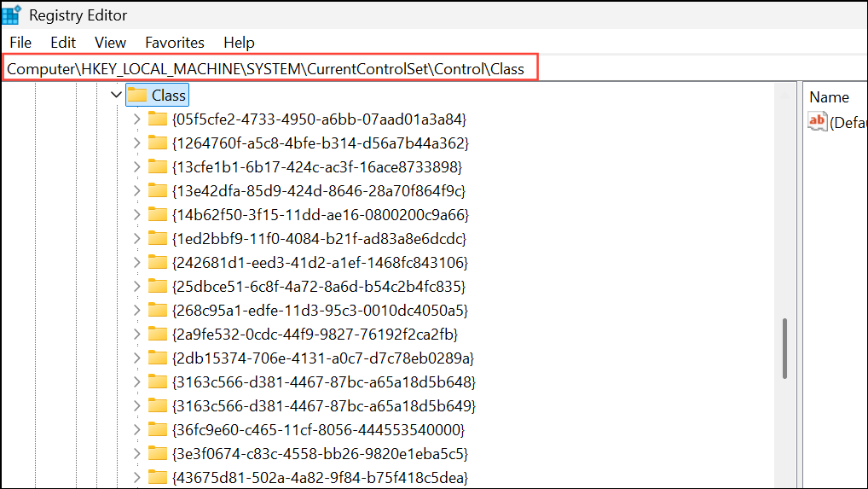
Task: Click the Name column header
Action: (829, 97)
